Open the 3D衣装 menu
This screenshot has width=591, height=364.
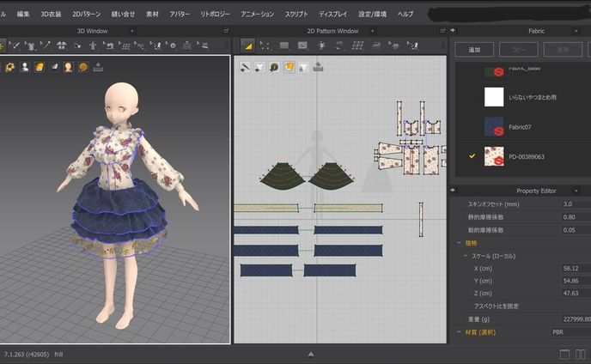click(51, 14)
